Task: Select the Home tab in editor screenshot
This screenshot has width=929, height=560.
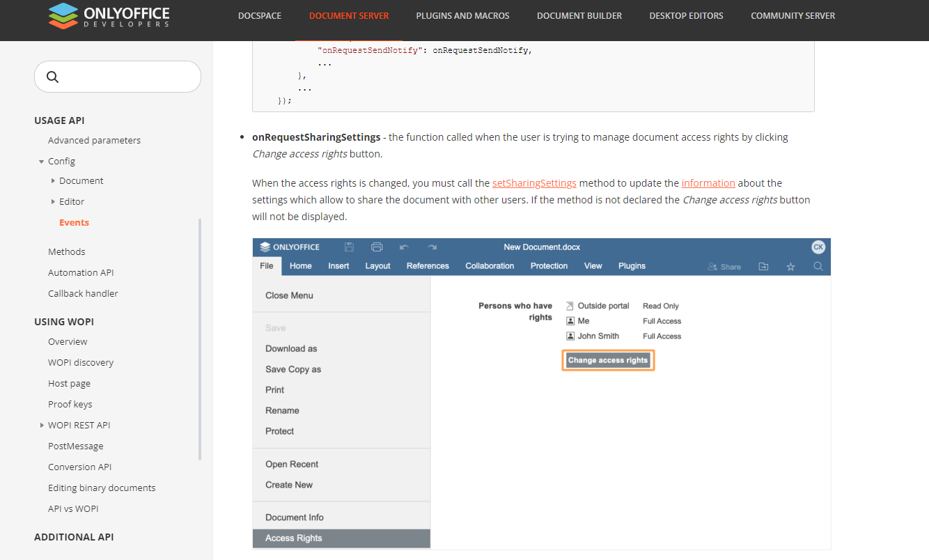Action: tap(301, 266)
